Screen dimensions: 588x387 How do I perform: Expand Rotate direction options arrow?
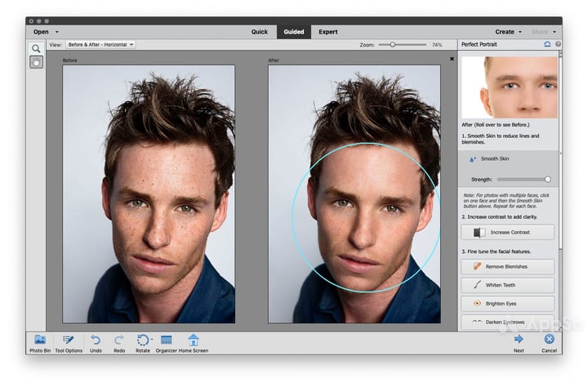click(152, 340)
